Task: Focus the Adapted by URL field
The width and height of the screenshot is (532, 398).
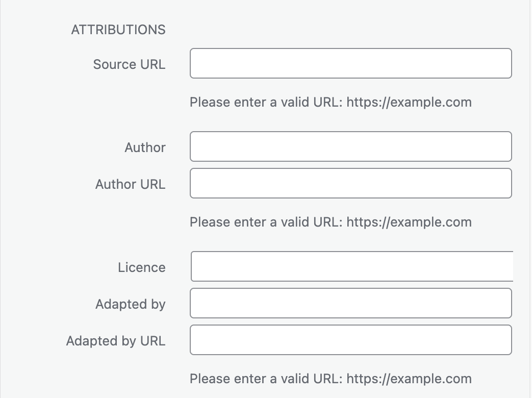Action: [x=350, y=340]
